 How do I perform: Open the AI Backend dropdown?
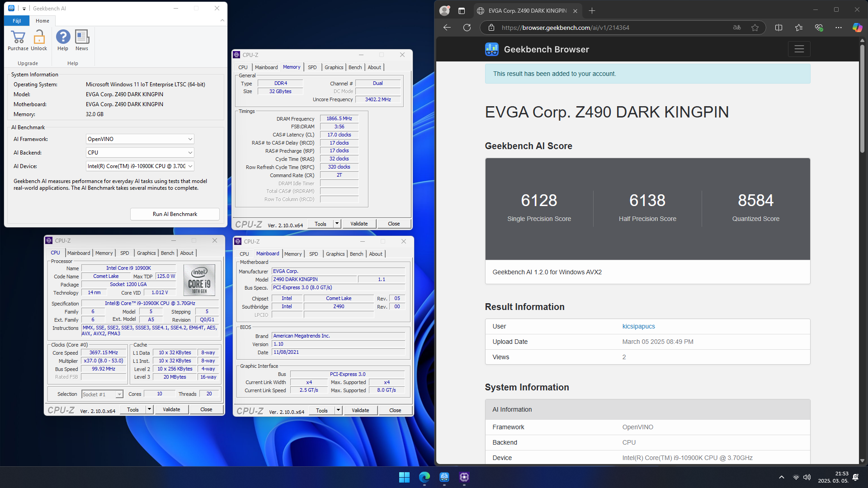[x=140, y=153]
